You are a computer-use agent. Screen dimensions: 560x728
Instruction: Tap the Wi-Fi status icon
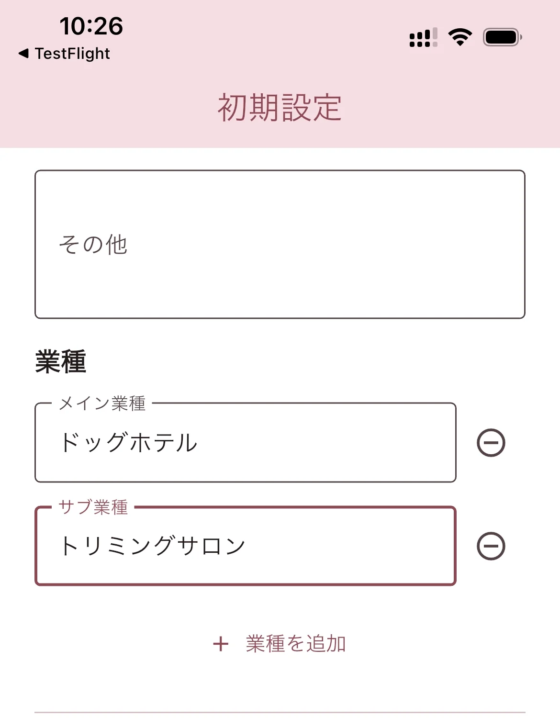[x=460, y=37]
